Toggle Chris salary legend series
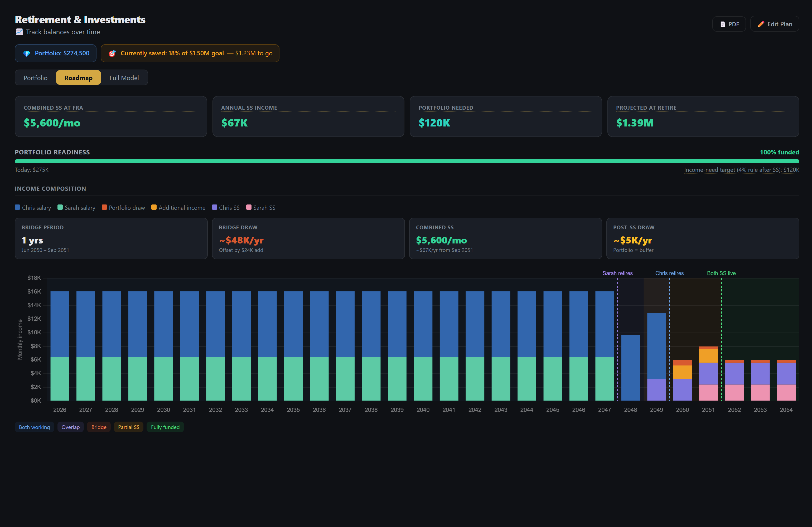The width and height of the screenshot is (812, 527). click(x=33, y=208)
